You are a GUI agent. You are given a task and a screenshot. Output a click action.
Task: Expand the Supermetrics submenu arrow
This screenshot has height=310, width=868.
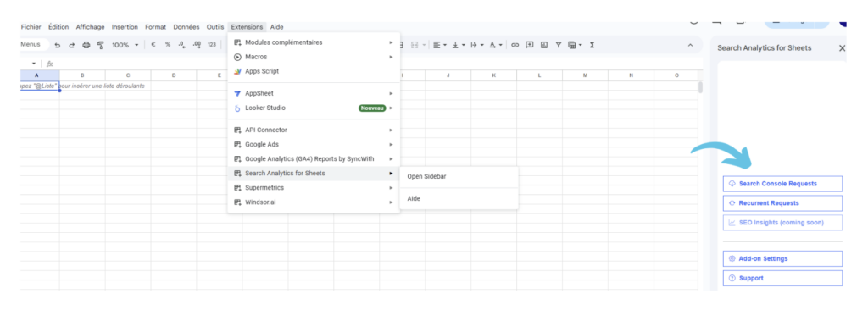tap(391, 188)
